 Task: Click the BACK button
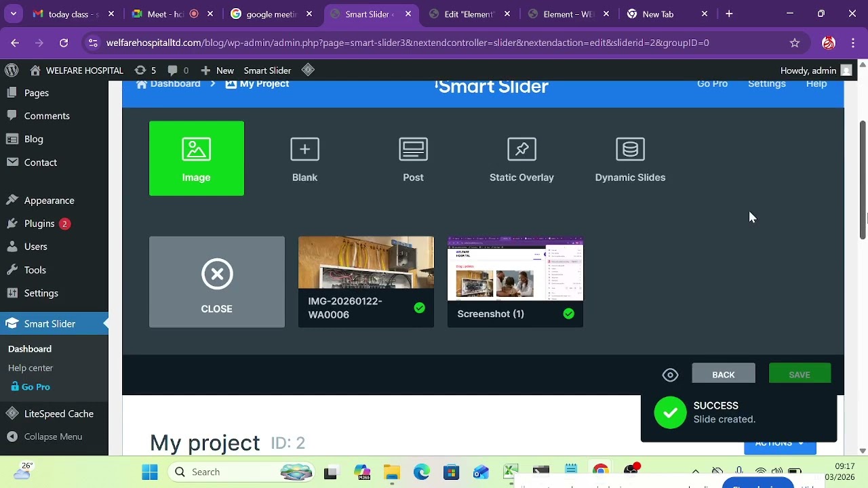tap(724, 374)
